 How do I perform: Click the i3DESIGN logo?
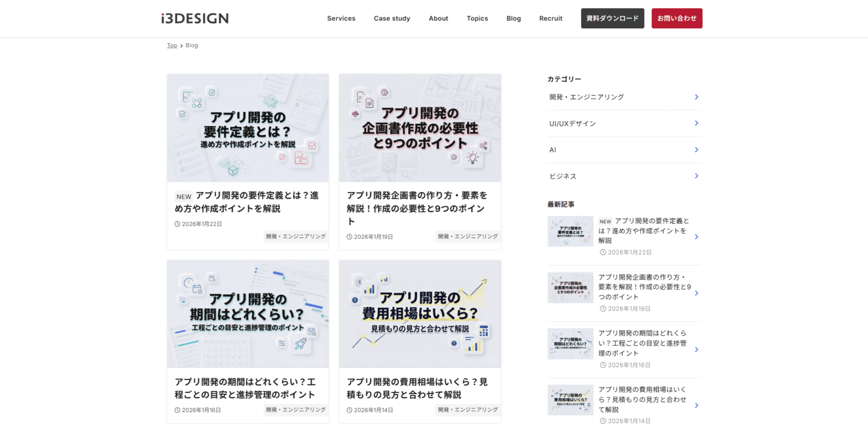(x=195, y=18)
